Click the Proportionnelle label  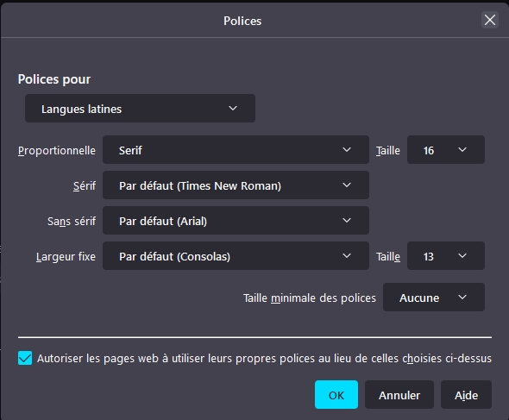pos(57,151)
